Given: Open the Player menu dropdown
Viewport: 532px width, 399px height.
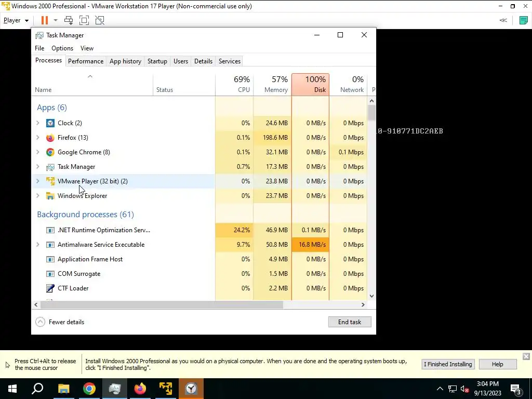Looking at the screenshot, I should tap(16, 20).
